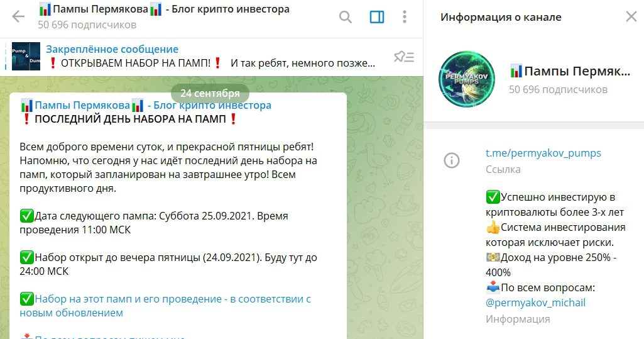Open the t.me/permyakov_pumps link
This screenshot has height=339, width=644.
coord(543,153)
